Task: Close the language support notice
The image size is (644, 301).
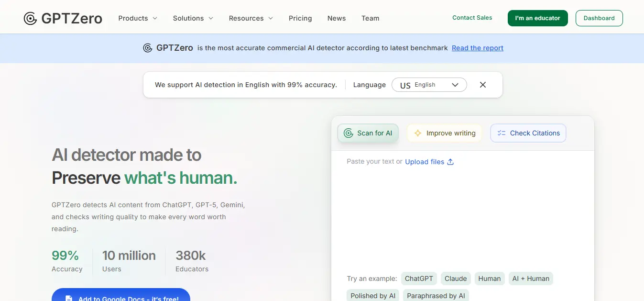Action: (x=483, y=85)
